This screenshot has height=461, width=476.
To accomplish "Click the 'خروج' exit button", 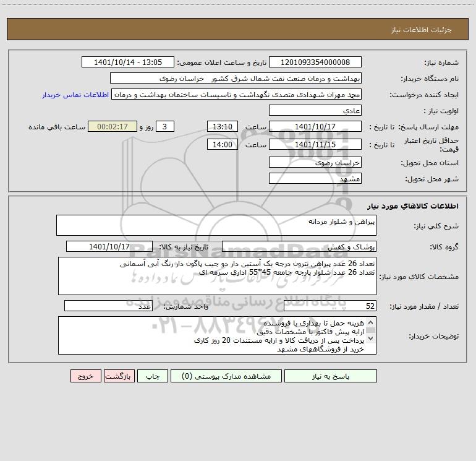I will click(x=85, y=376).
